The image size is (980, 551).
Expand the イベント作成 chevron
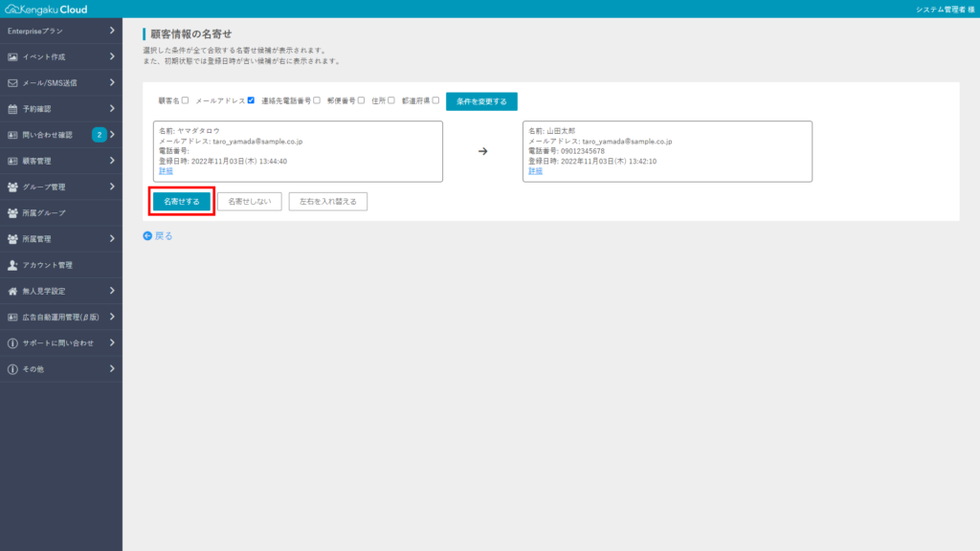click(112, 56)
